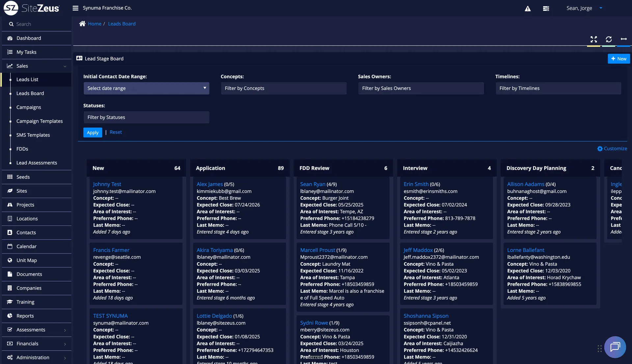Open the alert warning triangle icon

pos(528,9)
